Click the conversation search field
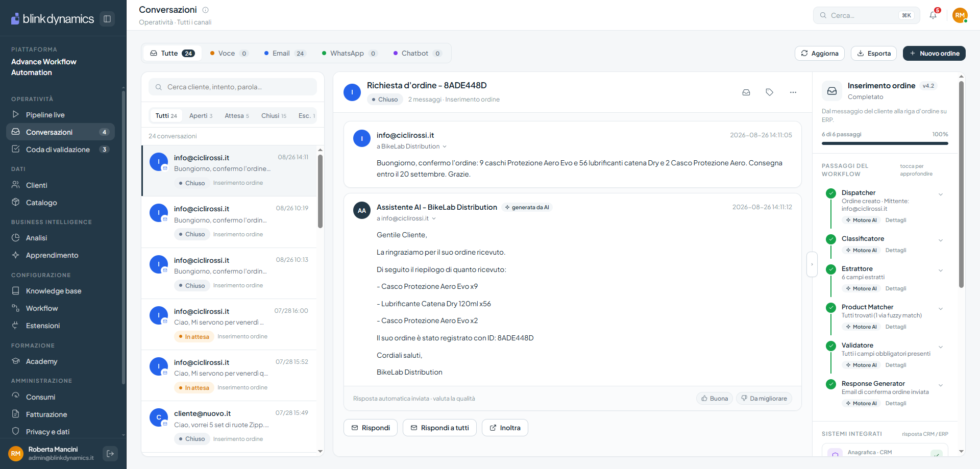Viewport: 980px width, 469px height. pos(233,87)
